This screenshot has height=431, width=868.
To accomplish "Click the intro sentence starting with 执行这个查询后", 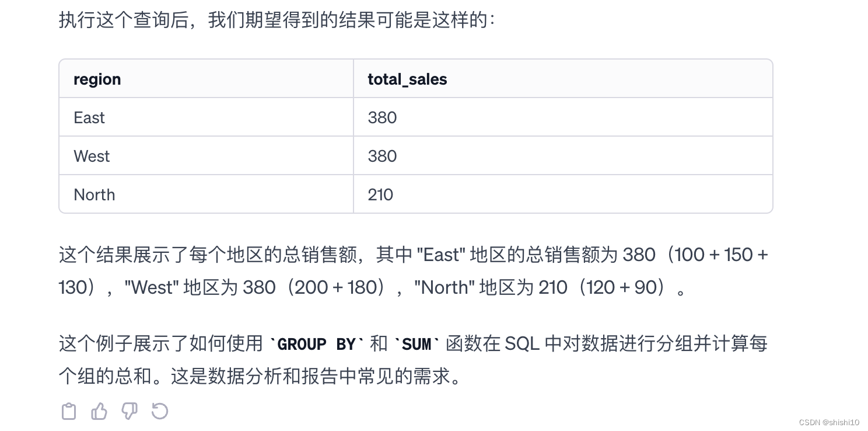I will pos(277,20).
